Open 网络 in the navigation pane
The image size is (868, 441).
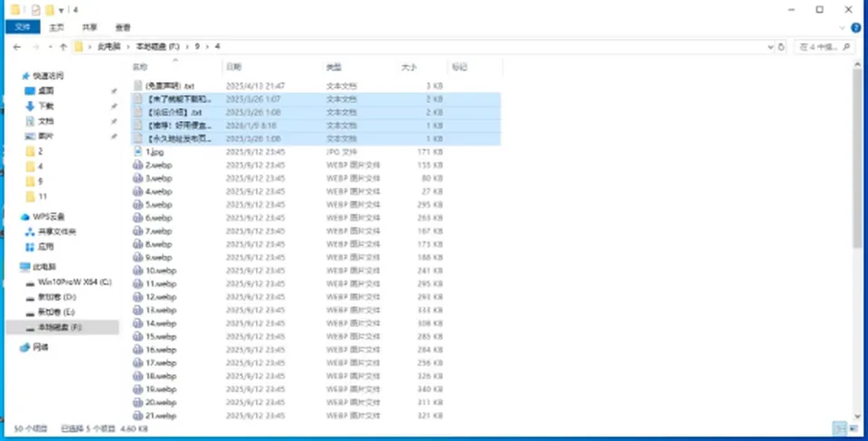[x=41, y=348]
